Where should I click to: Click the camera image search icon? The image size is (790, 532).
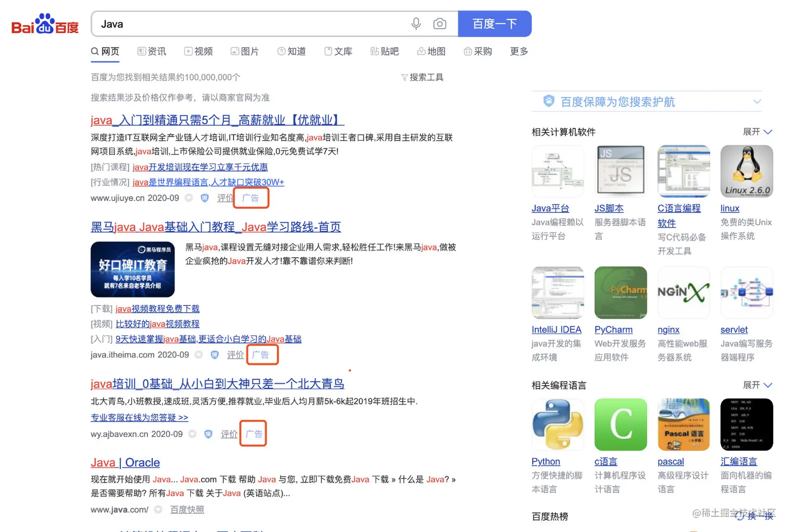pos(440,24)
